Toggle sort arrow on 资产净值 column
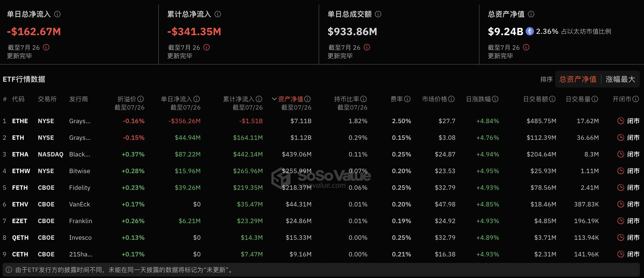Screen dimensions: 644x278 tap(274, 99)
